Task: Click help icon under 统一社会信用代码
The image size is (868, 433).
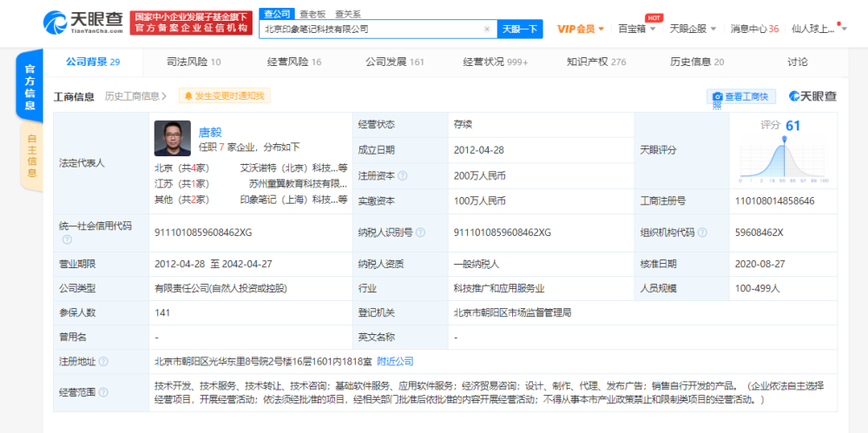Action: (x=67, y=239)
